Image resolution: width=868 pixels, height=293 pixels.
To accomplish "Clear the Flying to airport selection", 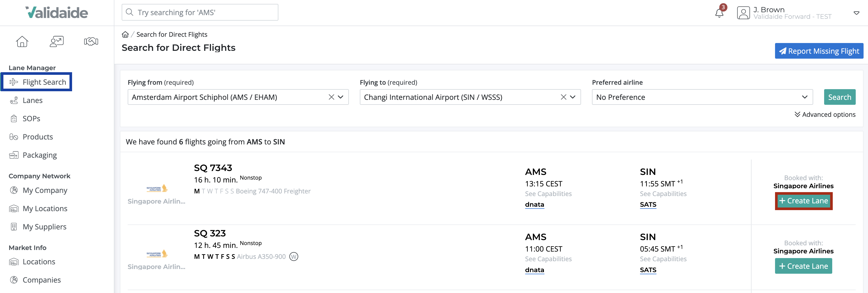I will (x=563, y=97).
